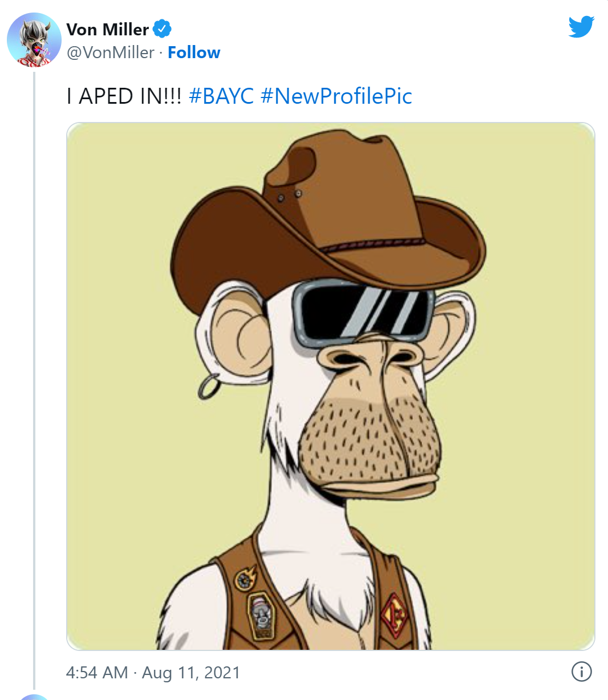This screenshot has width=608, height=700.
Task: Open the #NewProfilePic hashtag
Action: pos(336,96)
